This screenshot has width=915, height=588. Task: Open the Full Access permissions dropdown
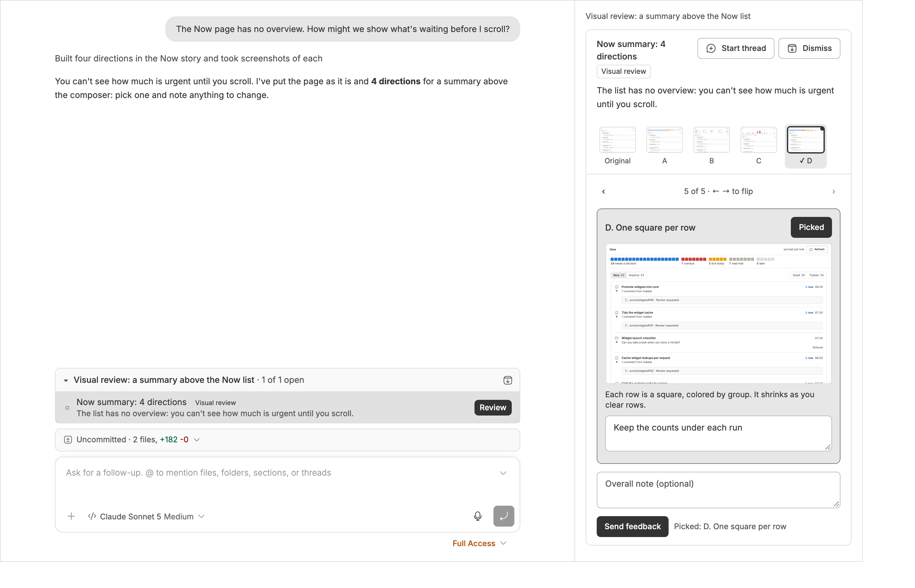click(479, 543)
